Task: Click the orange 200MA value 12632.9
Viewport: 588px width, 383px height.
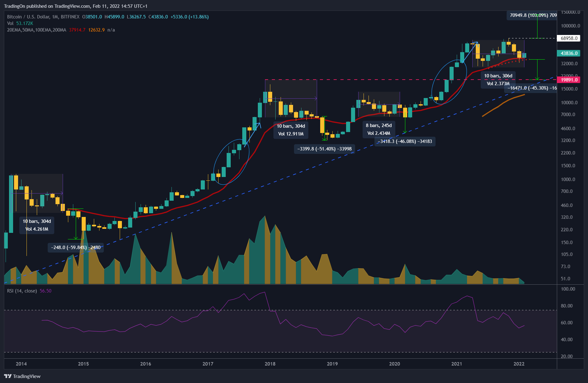Action: tap(96, 30)
